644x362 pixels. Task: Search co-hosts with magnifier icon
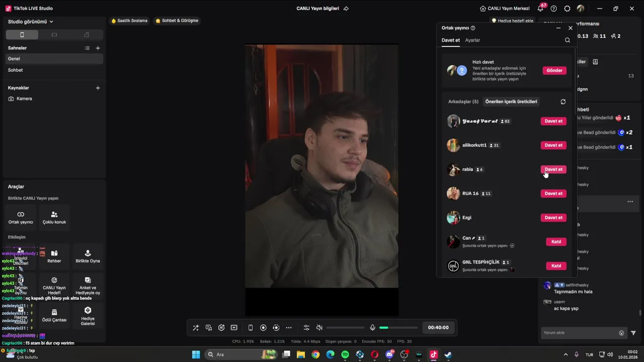[x=568, y=40]
